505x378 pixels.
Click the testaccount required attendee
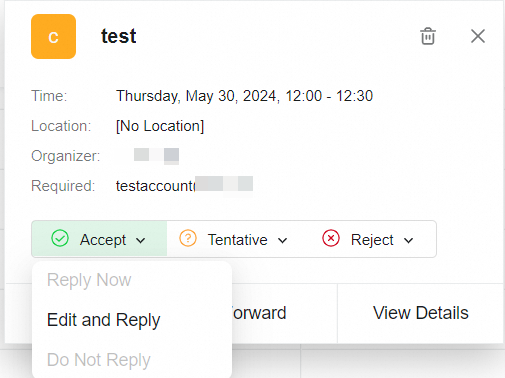(184, 186)
